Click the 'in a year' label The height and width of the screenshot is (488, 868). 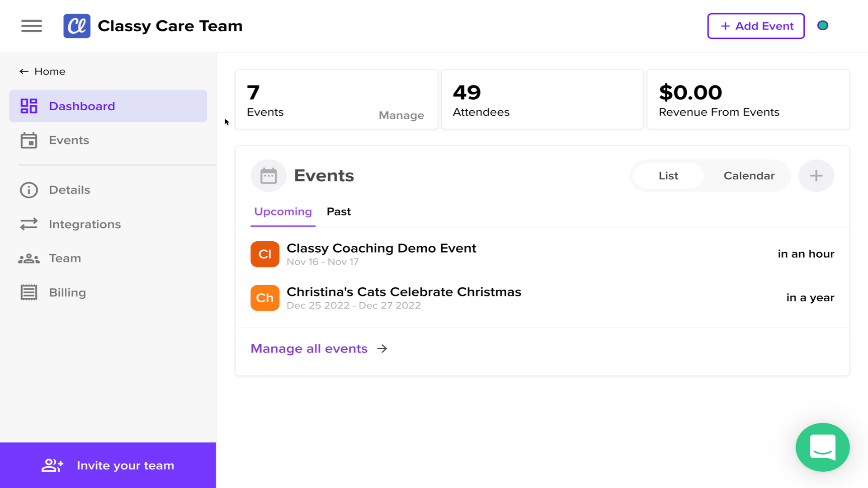tap(810, 298)
